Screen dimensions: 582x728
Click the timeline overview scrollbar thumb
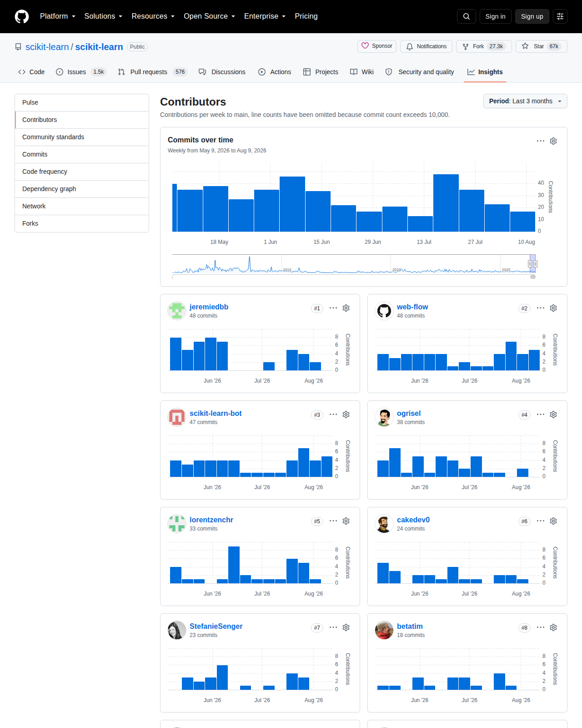(x=533, y=277)
